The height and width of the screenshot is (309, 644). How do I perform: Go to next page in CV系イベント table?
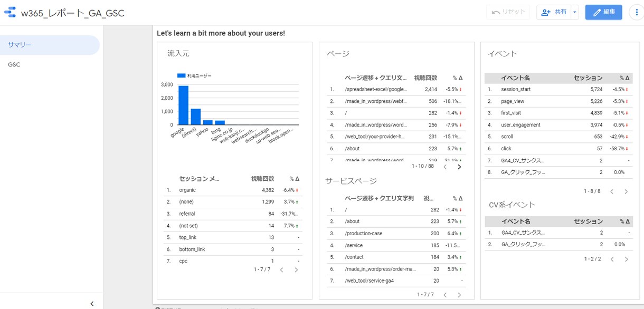coord(626,259)
